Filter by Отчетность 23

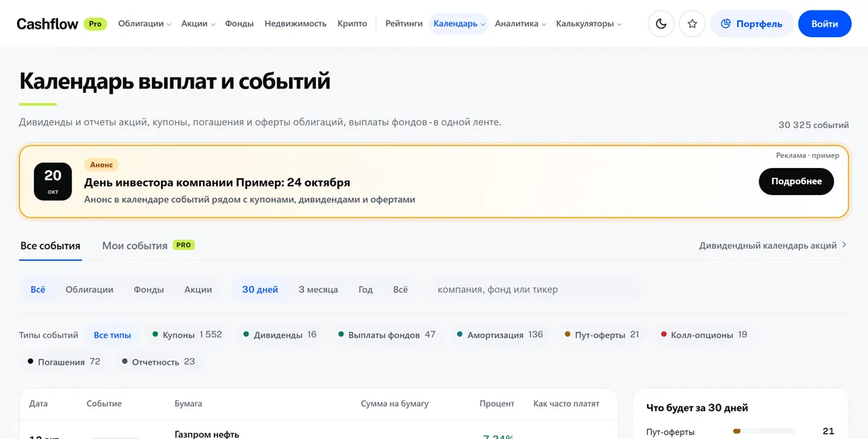point(158,362)
